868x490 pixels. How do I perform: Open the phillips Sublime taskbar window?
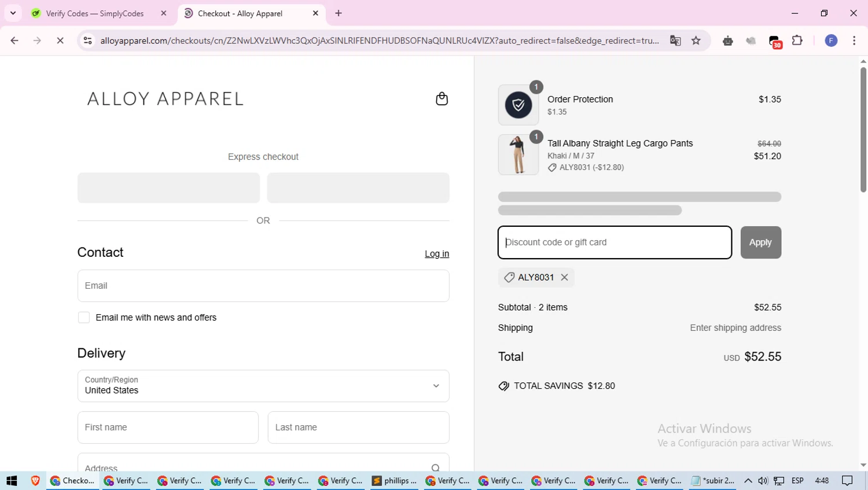point(394,481)
